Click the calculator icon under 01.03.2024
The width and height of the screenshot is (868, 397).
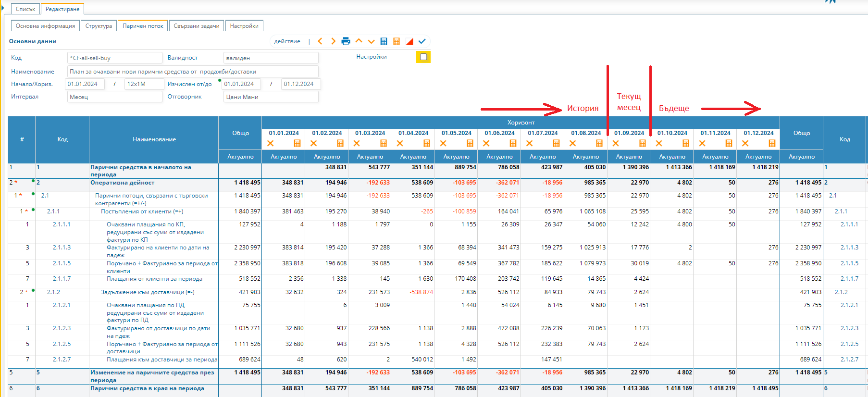pyautogui.click(x=384, y=143)
